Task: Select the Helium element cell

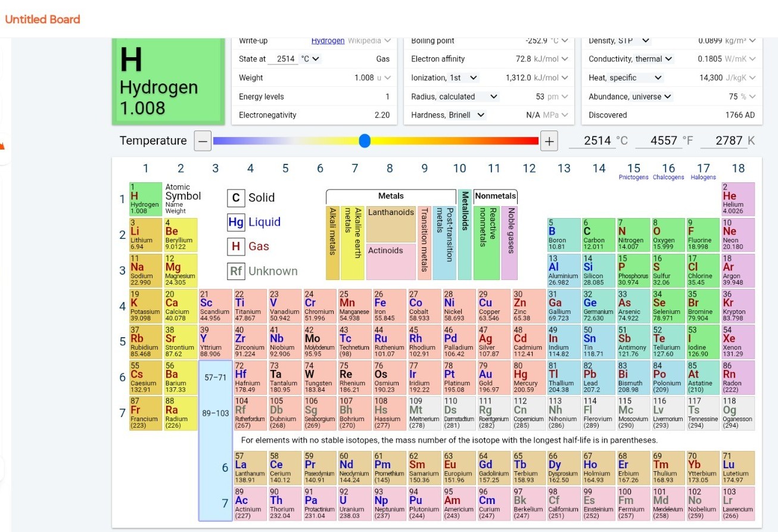Action: pyautogui.click(x=738, y=199)
